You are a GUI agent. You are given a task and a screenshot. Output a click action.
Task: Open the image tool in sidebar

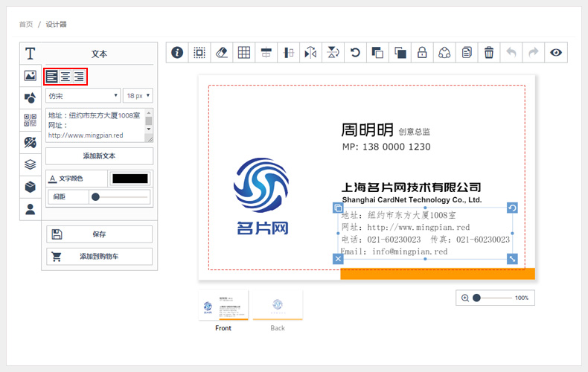click(31, 76)
